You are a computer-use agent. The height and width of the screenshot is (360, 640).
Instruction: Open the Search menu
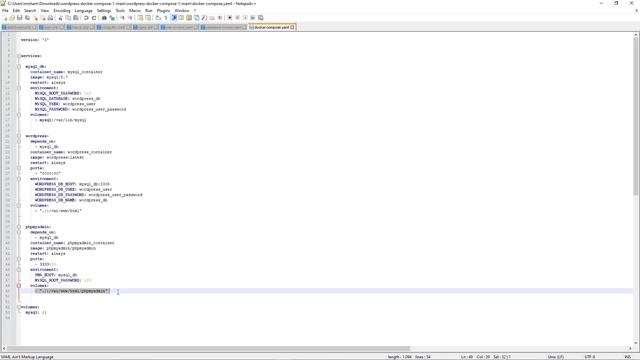tap(30, 11)
